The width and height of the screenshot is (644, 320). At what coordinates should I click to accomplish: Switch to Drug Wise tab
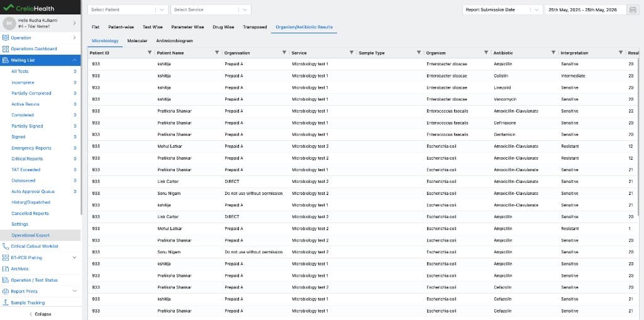[223, 27]
